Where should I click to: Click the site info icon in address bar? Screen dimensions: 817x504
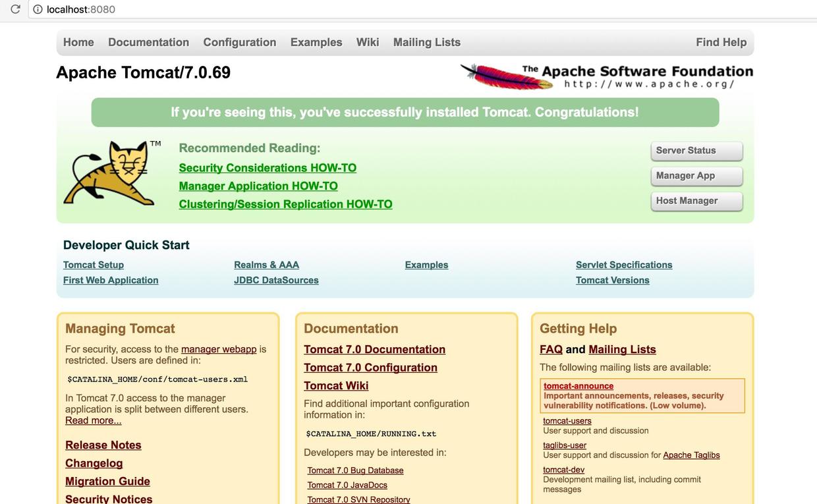coord(38,9)
